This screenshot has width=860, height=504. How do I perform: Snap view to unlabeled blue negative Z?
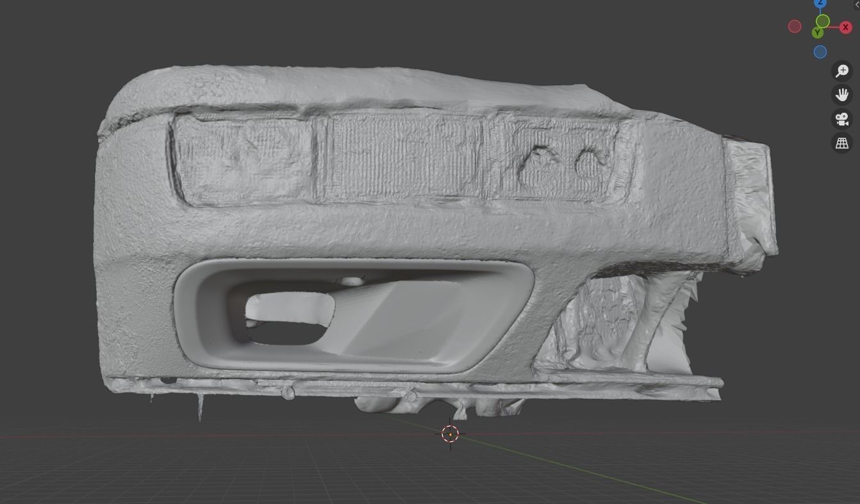(820, 52)
